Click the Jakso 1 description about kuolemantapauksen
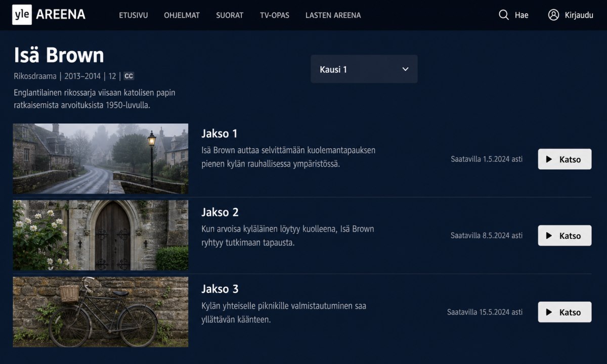Viewport: 607px width, 364px height. click(x=288, y=157)
